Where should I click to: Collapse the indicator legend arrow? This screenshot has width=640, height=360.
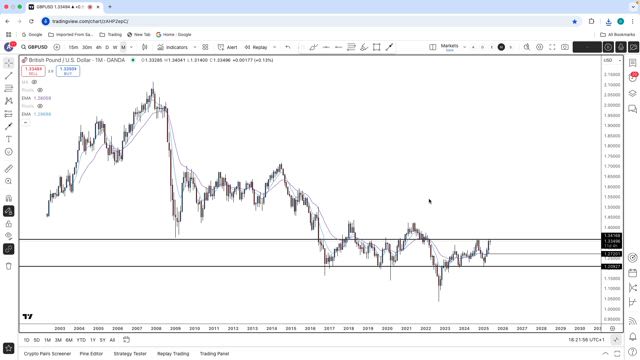26,122
